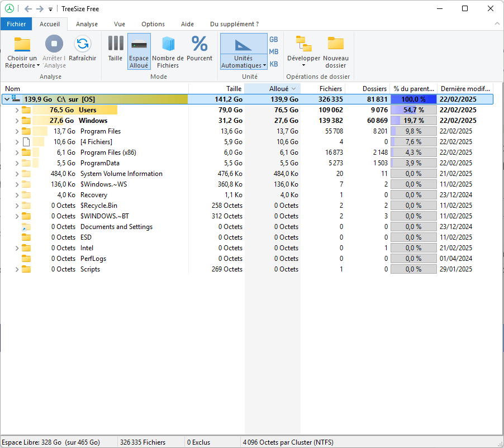Select the Analyse ribbon tab
504x448 pixels.
coord(87,24)
